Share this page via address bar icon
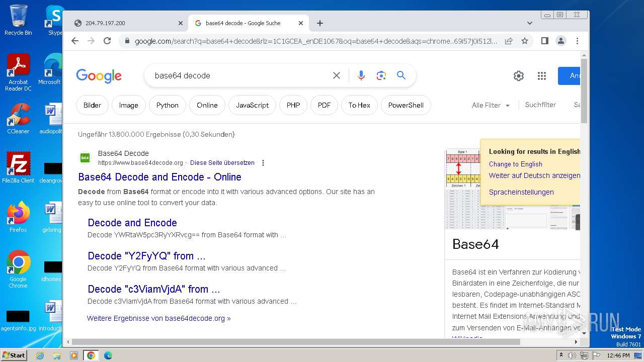 [509, 41]
